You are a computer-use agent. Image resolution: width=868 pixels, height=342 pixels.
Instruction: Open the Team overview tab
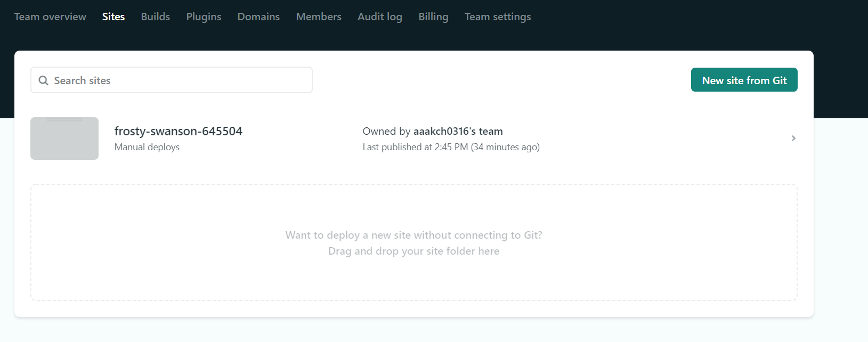50,17
